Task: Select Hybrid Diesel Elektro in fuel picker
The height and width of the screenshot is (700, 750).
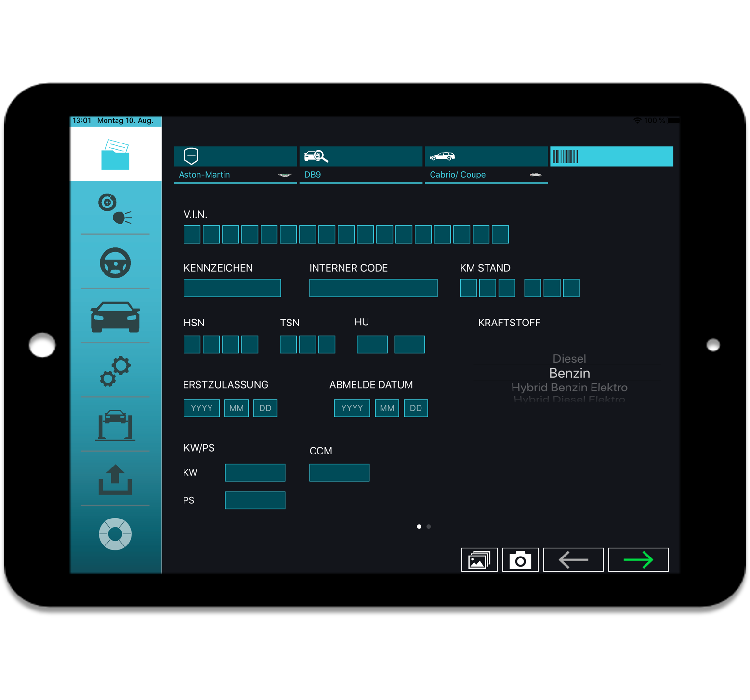Action: (569, 400)
